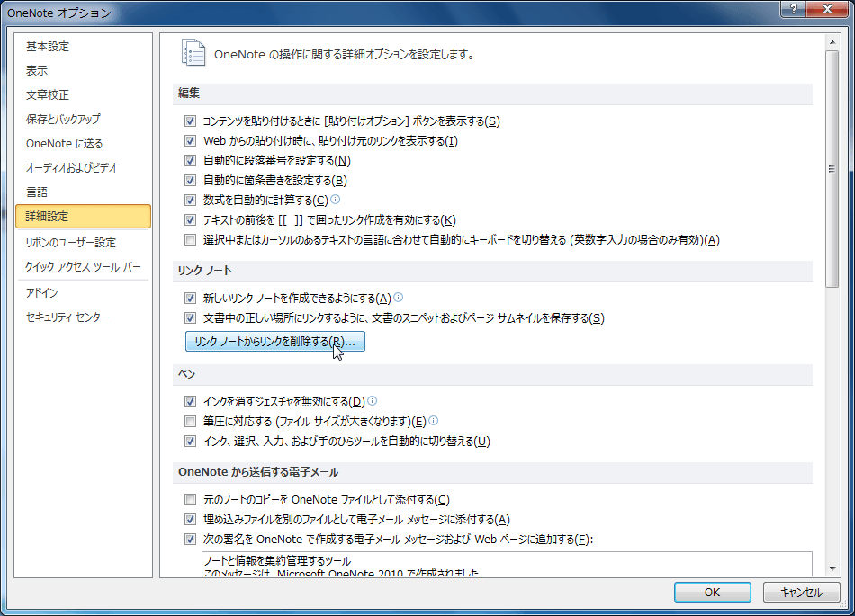Toggle 次の署名を追加する checkbox
This screenshot has height=616, width=855.
point(190,540)
